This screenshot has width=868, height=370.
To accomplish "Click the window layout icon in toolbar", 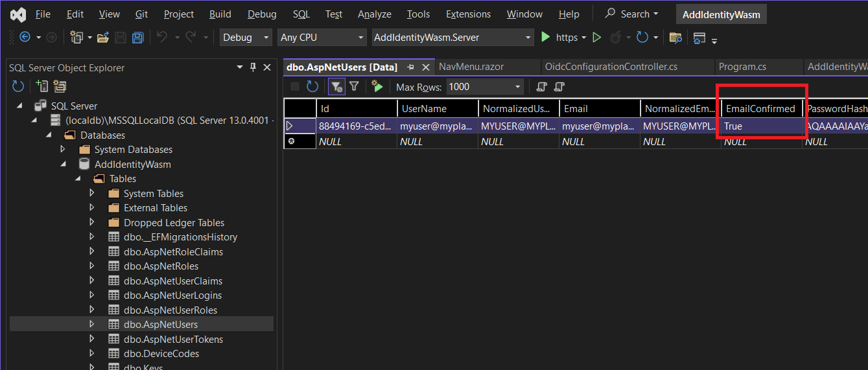I will coord(699,38).
